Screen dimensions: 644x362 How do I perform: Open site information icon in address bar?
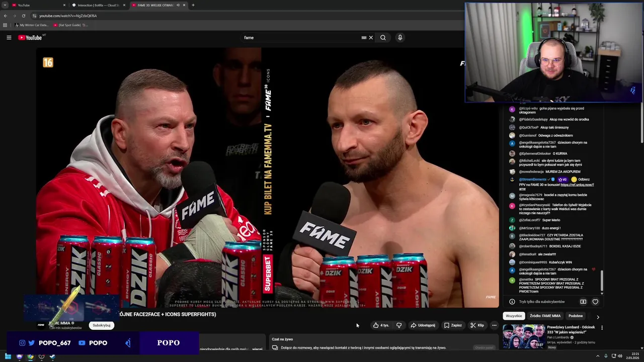[34, 16]
